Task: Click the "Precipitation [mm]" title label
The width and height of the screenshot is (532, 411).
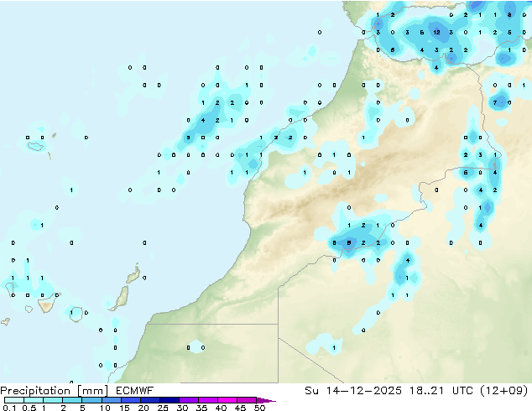Action: pyautogui.click(x=55, y=391)
